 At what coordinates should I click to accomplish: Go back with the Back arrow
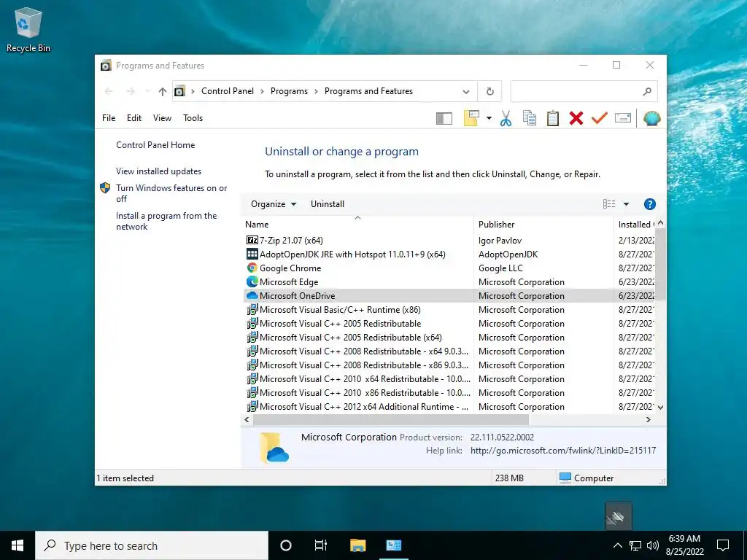click(x=109, y=91)
